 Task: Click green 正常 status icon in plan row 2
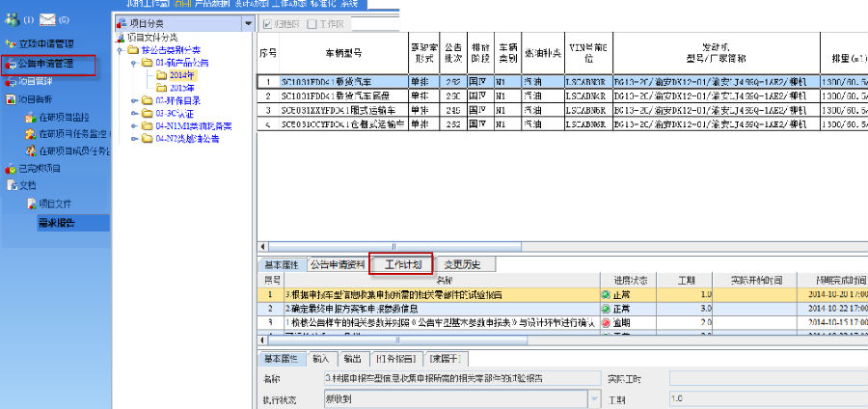click(608, 309)
